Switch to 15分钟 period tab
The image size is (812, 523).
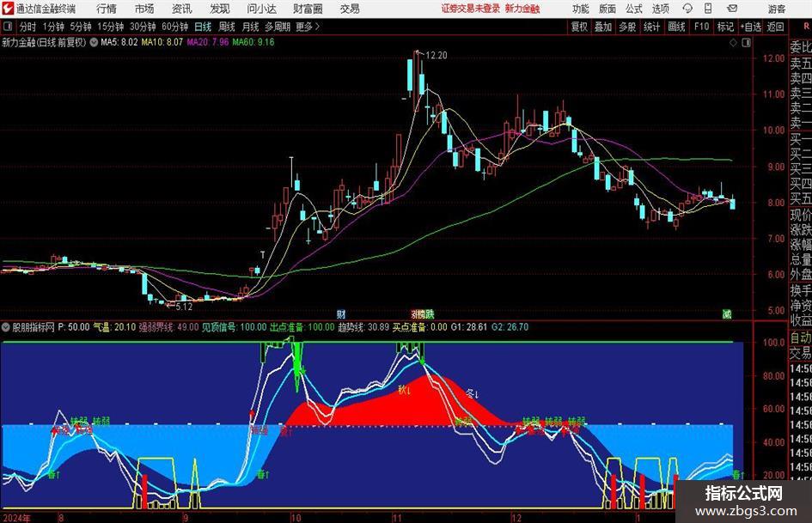point(110,27)
